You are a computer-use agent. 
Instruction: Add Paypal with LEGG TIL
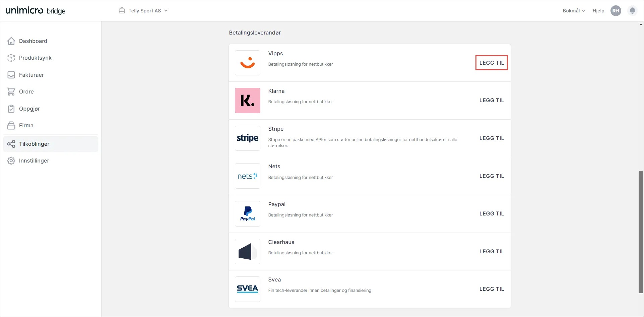point(492,213)
